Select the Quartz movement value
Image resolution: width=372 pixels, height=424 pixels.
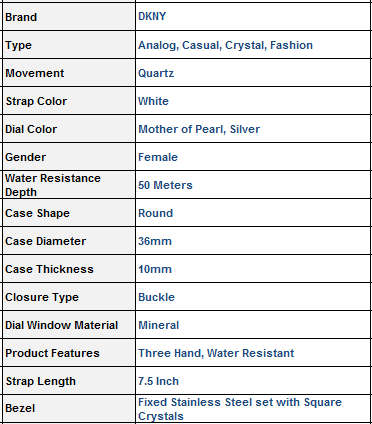coord(156,73)
